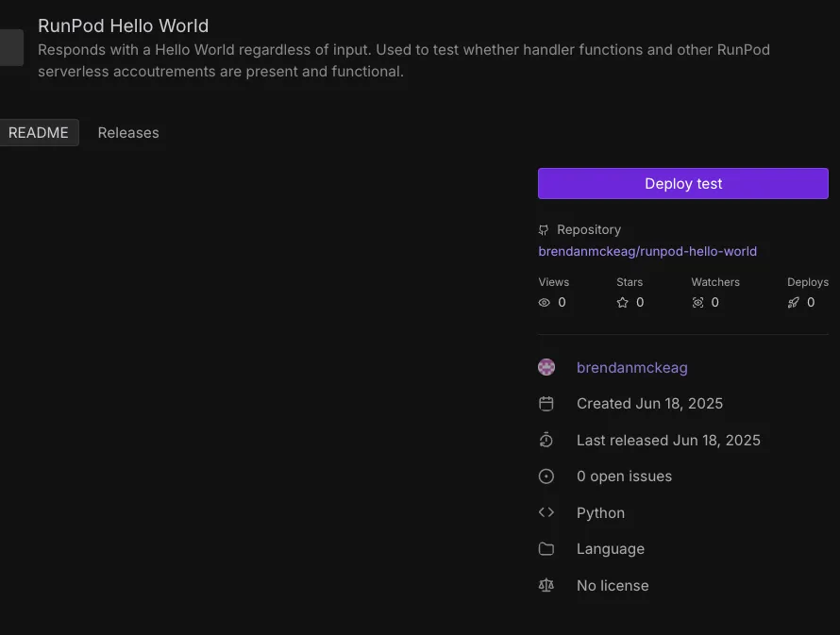Click the Deploys rocket icon
The width and height of the screenshot is (840, 635).
pyautogui.click(x=794, y=303)
